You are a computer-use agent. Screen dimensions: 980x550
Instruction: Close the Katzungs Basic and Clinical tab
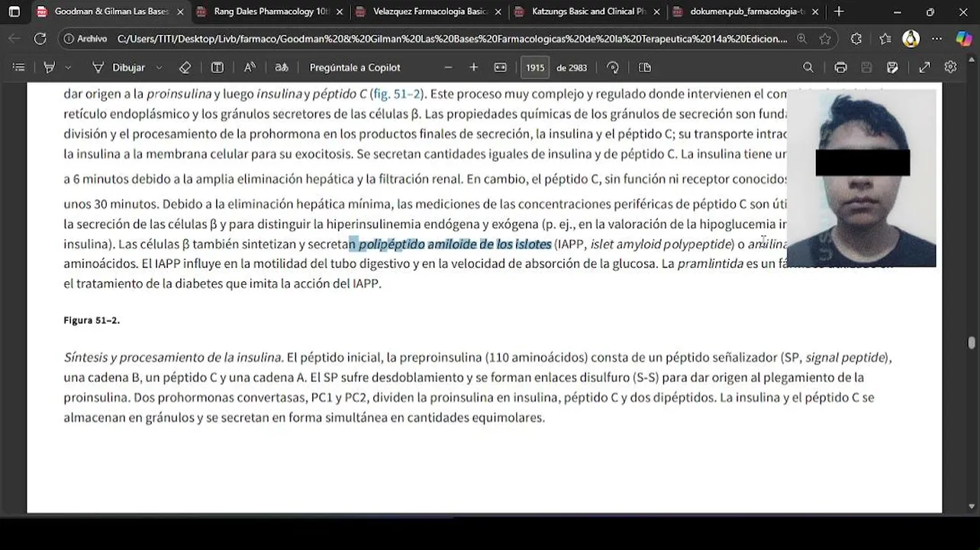(656, 12)
